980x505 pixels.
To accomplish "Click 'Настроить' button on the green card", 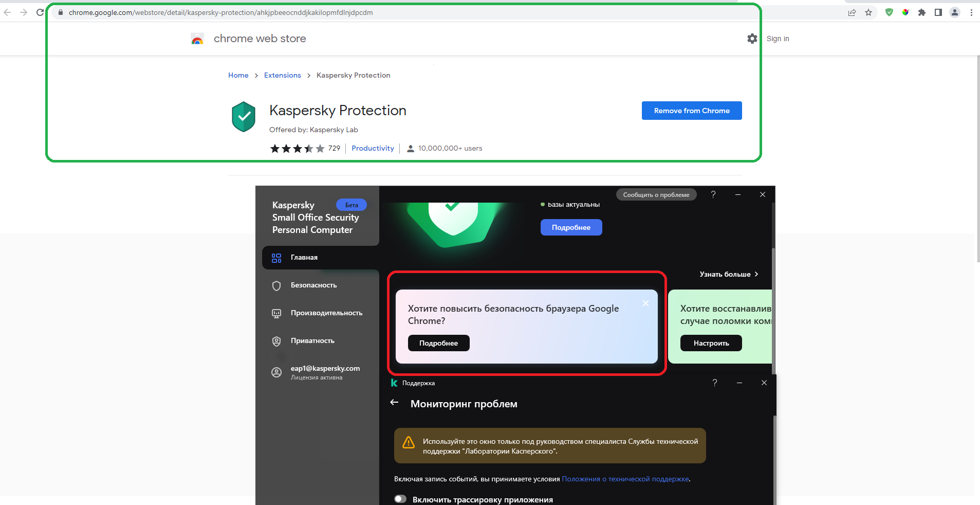I will [711, 343].
